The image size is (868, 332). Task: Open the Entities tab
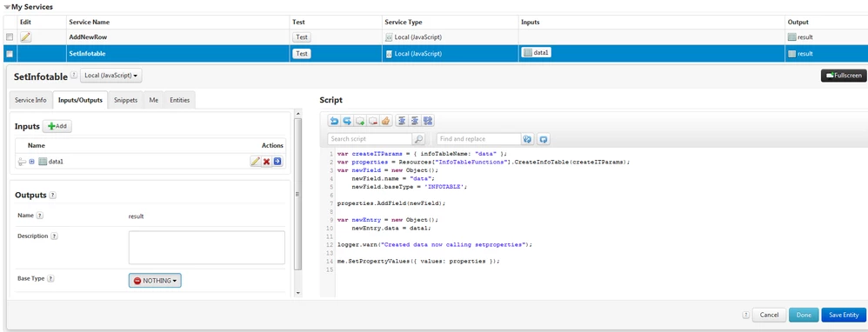pos(179,100)
